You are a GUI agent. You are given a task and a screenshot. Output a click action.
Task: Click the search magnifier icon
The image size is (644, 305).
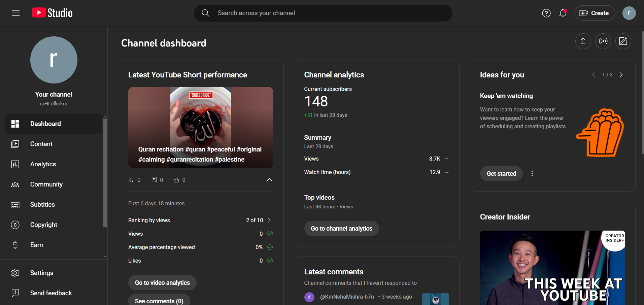tap(205, 13)
